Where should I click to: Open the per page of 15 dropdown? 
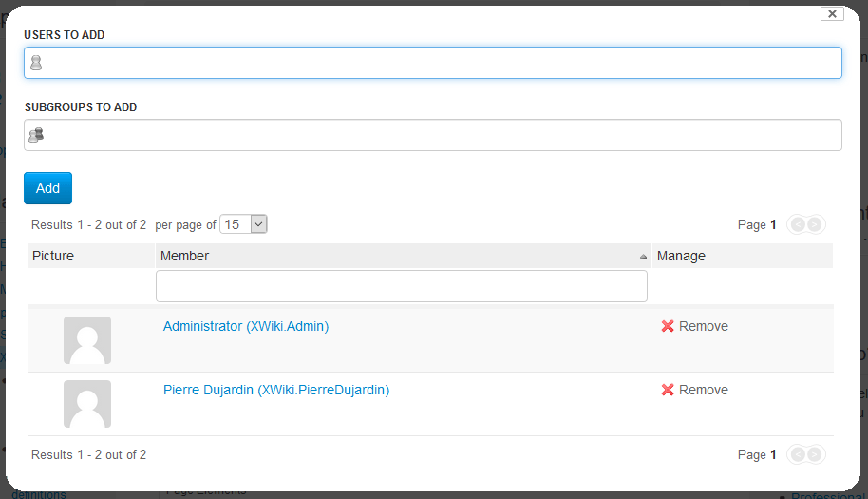point(243,224)
